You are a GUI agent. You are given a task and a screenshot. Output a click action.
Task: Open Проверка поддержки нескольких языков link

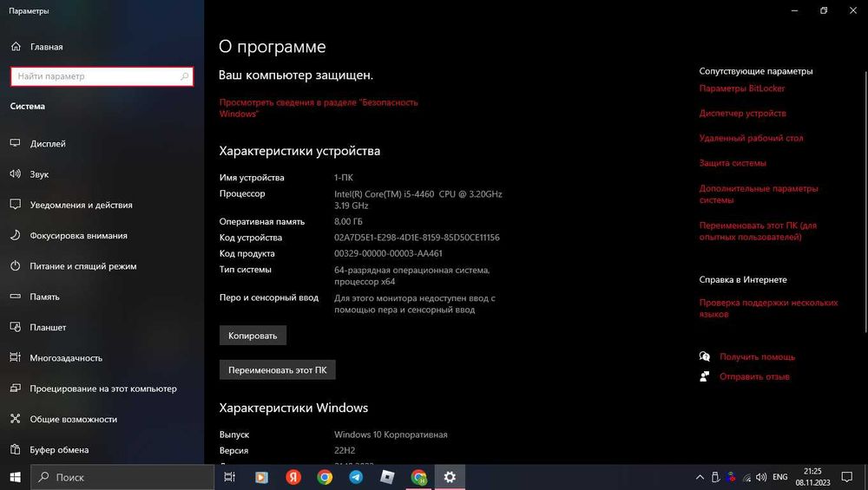(768, 308)
